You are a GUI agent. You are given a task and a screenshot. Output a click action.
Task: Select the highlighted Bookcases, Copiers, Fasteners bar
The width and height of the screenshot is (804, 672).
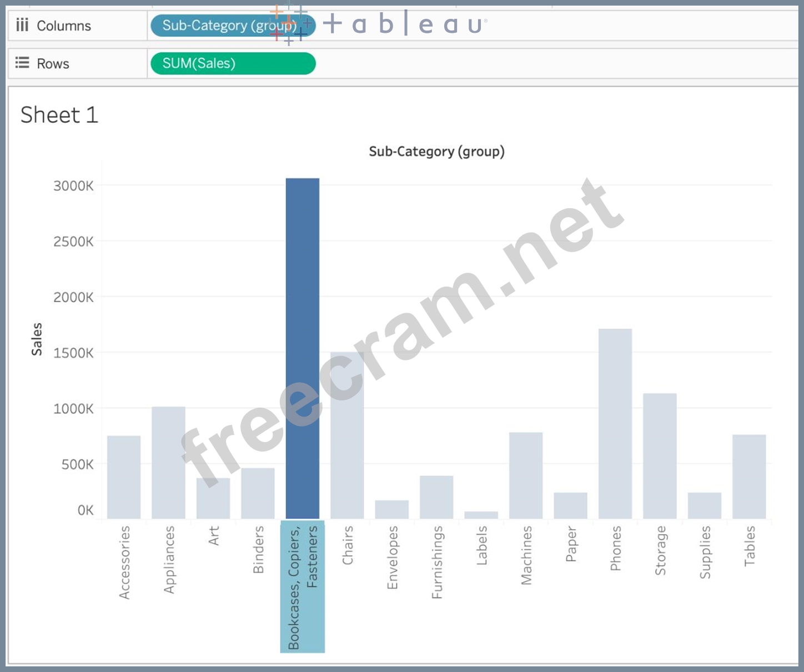tap(303, 344)
